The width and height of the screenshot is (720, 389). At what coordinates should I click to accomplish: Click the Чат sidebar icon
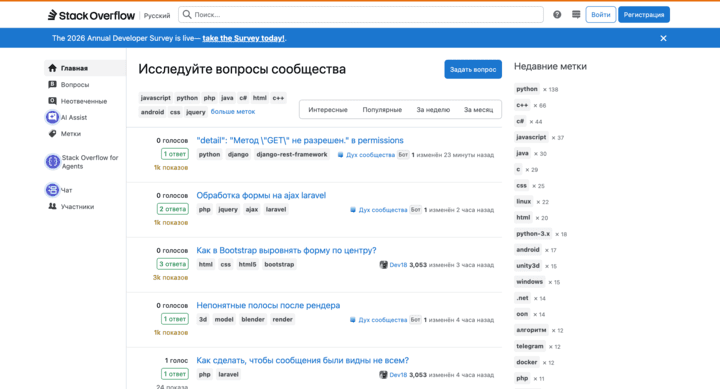click(x=52, y=190)
